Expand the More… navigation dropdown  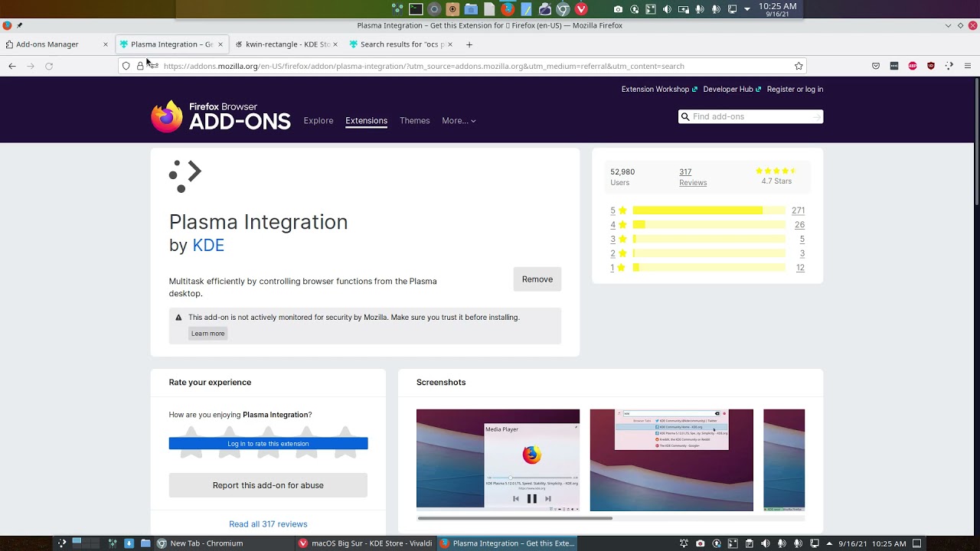point(459,120)
